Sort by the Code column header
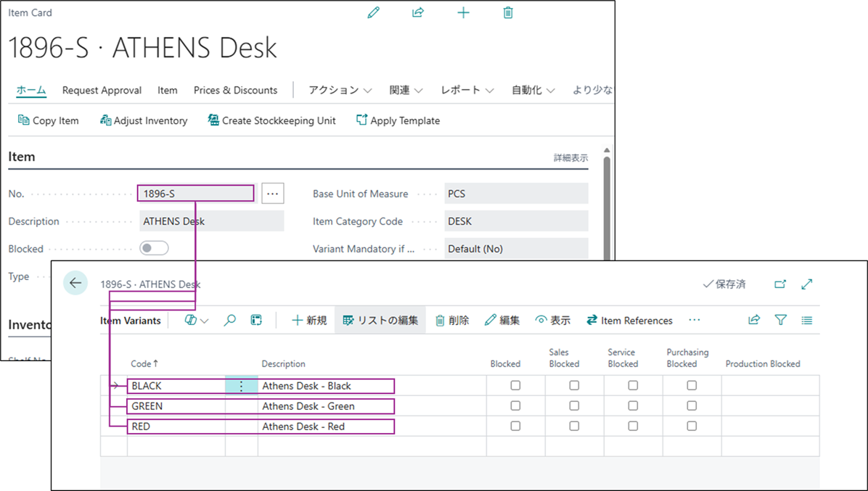 coord(144,364)
